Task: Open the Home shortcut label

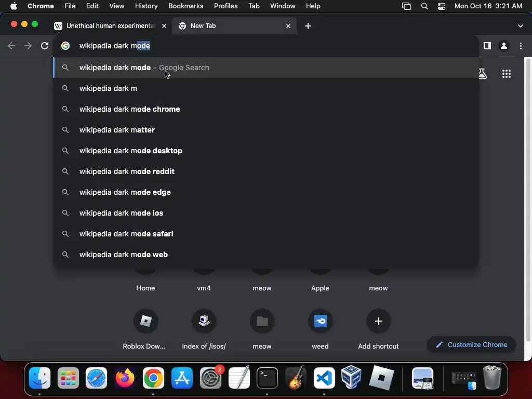Action: click(145, 288)
